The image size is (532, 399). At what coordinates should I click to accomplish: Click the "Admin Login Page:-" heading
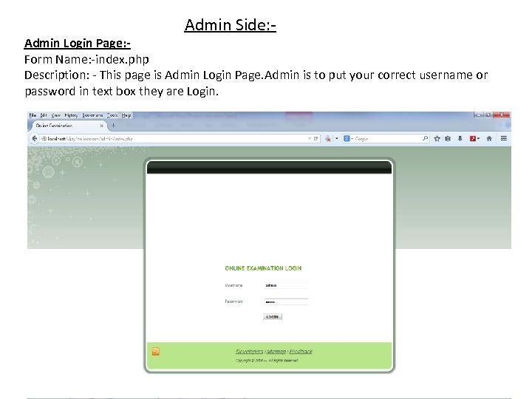(x=78, y=43)
